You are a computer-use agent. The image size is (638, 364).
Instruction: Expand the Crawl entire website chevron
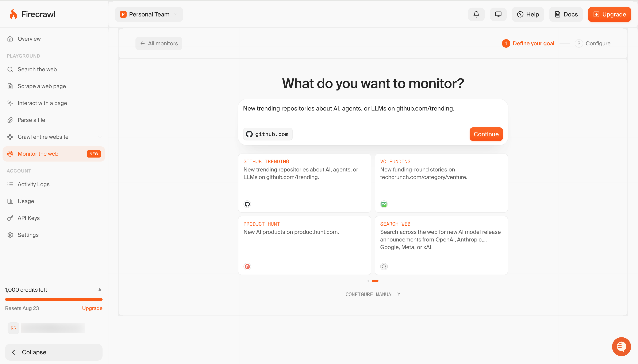(100, 137)
